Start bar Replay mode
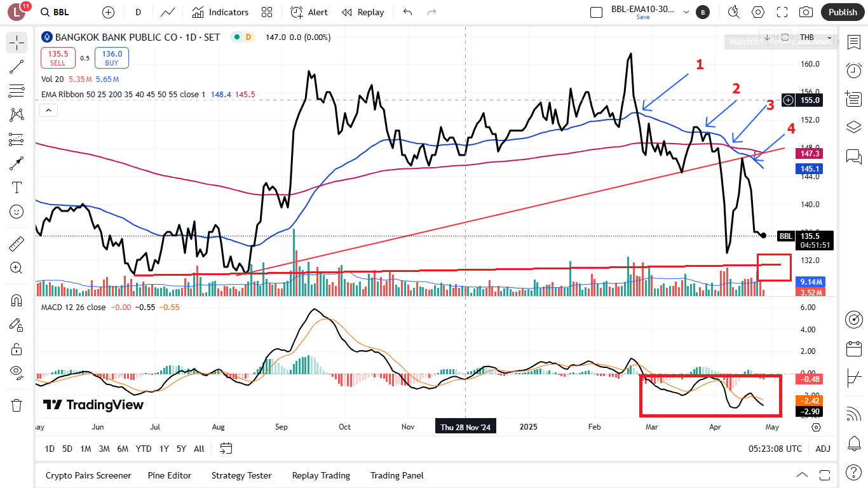The height and width of the screenshot is (488, 868). (x=363, y=12)
